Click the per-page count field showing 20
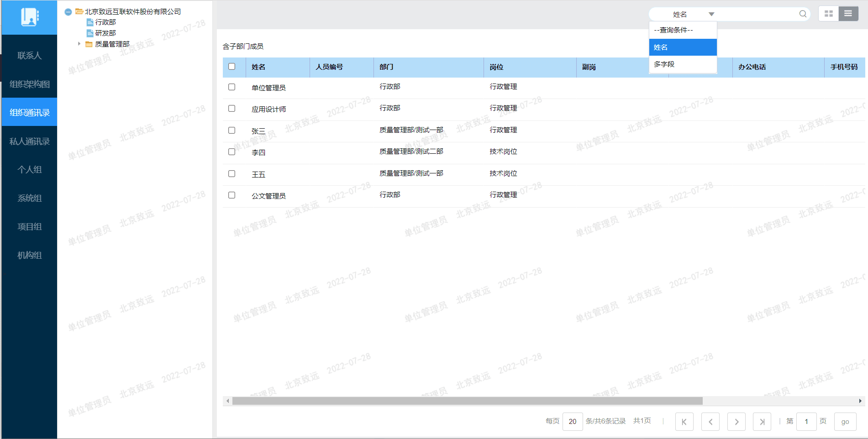868x439 pixels. point(573,422)
